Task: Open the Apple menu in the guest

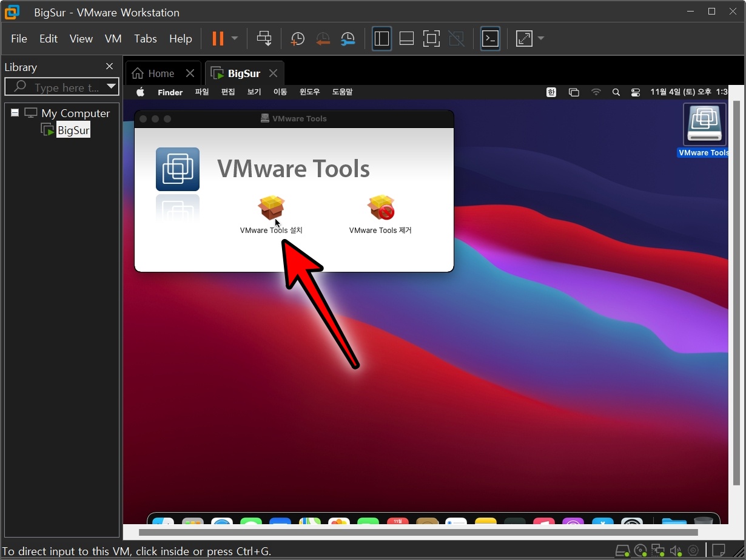Action: click(141, 92)
